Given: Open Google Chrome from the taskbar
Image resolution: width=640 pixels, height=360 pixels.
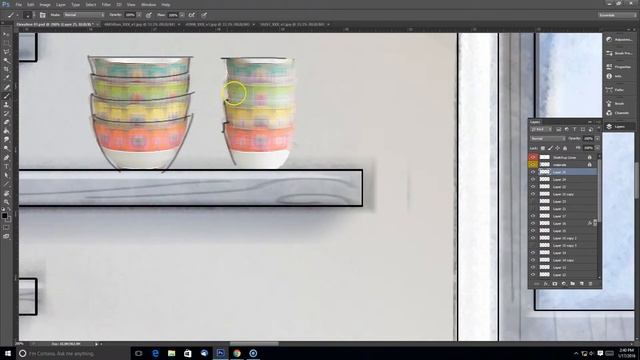Looking at the screenshot, I should pyautogui.click(x=237, y=353).
